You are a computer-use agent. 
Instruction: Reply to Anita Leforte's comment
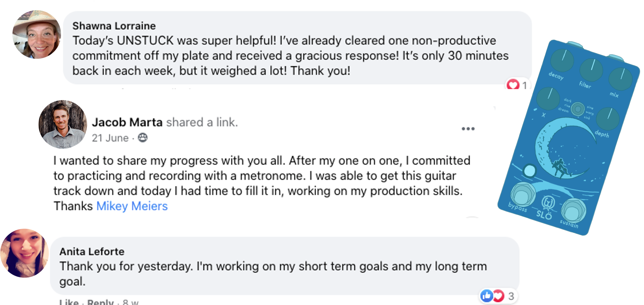click(x=100, y=302)
